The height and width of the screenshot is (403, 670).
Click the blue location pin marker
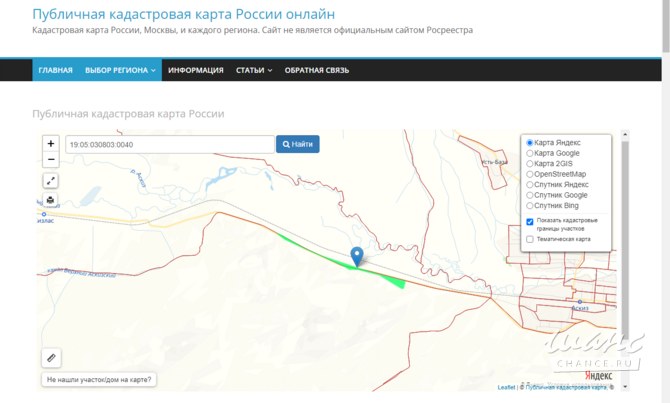[x=357, y=256]
